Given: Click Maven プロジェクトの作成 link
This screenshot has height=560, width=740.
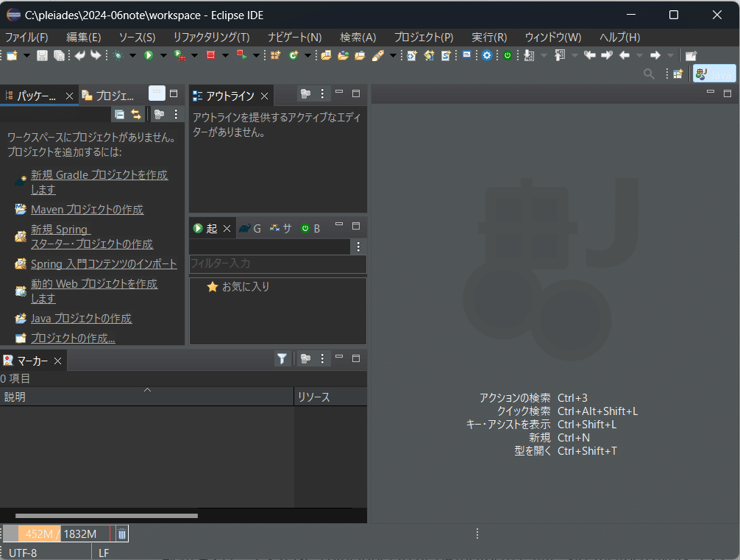Looking at the screenshot, I should (88, 210).
